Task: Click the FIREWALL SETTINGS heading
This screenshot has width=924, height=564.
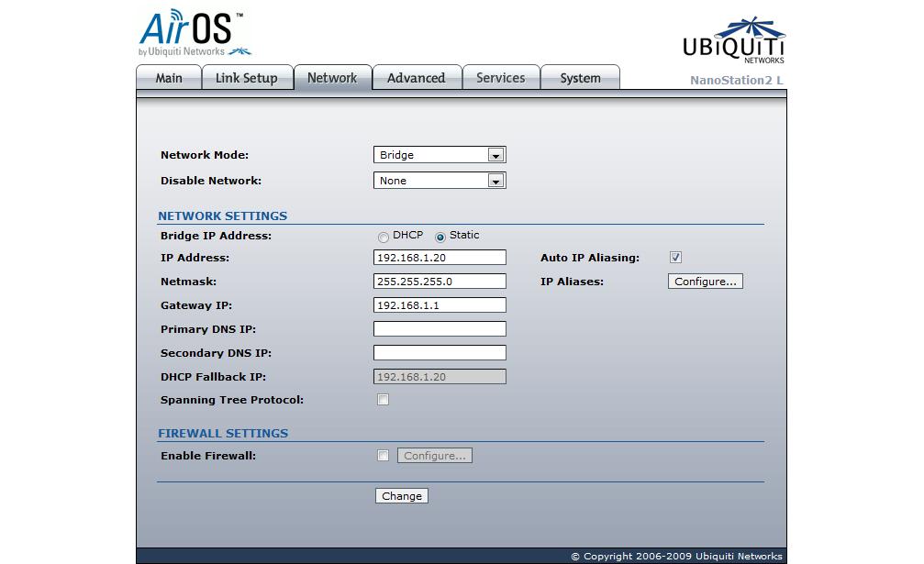Action: point(223,433)
